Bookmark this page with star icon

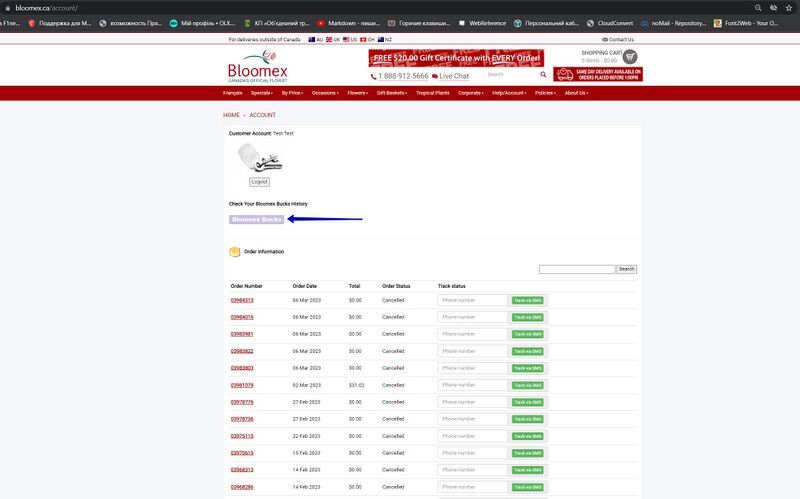789,8
